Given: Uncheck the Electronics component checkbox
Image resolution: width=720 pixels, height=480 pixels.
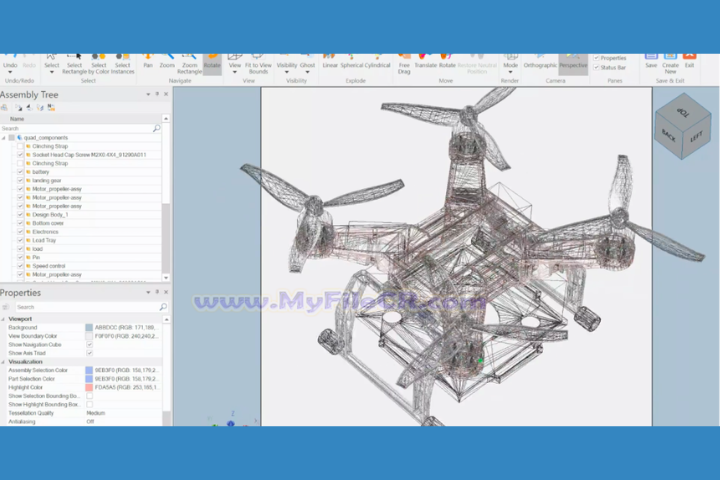Looking at the screenshot, I should 20,232.
